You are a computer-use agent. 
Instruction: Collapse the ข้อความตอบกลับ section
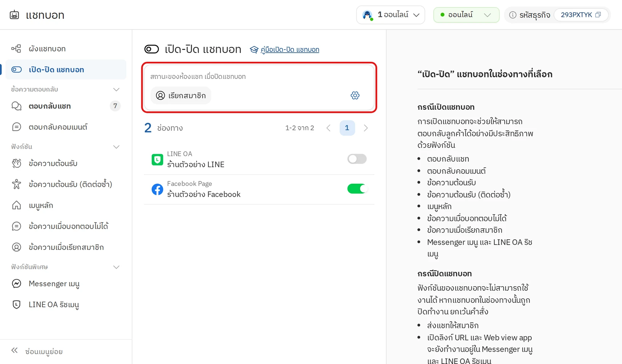coord(116,89)
